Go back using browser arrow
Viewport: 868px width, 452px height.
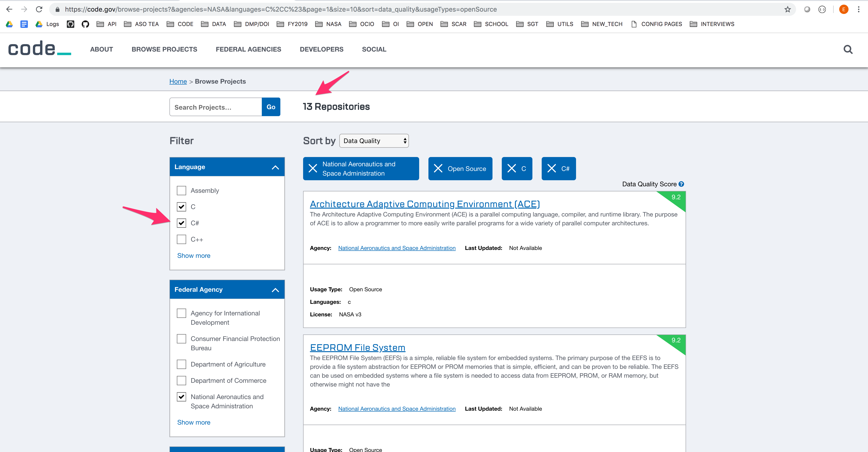[x=10, y=10]
